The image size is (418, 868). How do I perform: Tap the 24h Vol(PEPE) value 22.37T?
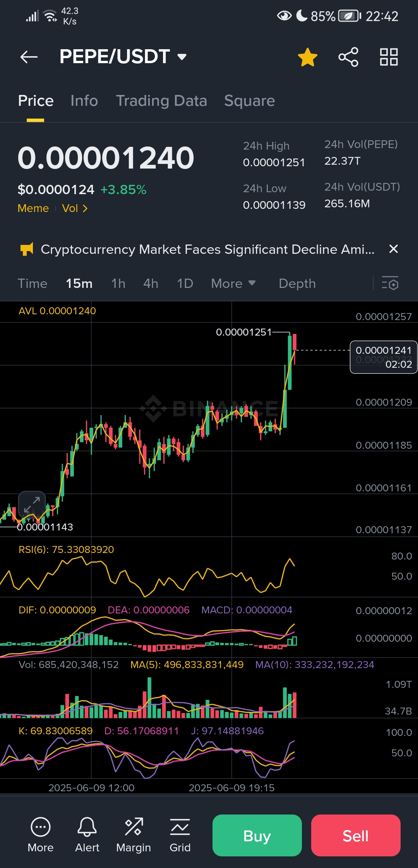343,161
